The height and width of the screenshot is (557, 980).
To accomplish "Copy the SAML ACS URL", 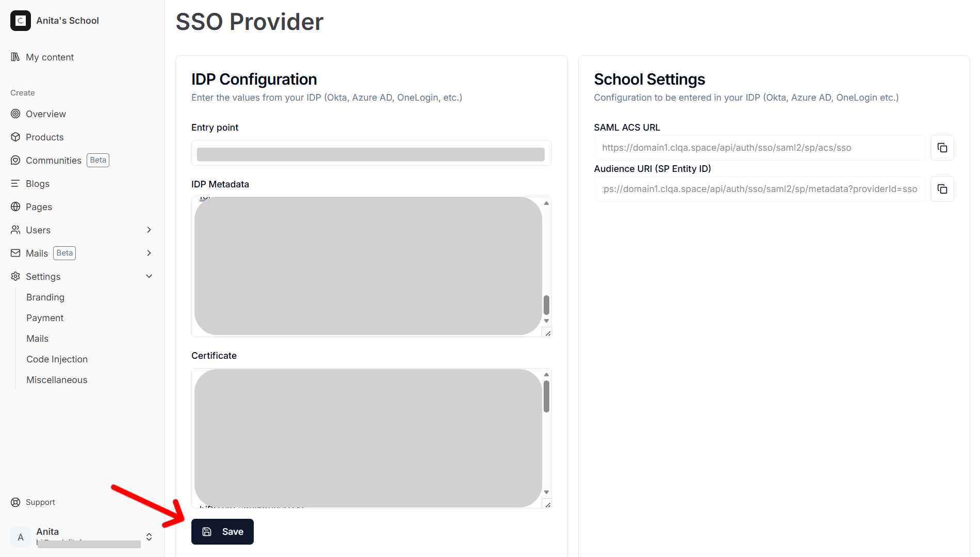I will coord(942,148).
